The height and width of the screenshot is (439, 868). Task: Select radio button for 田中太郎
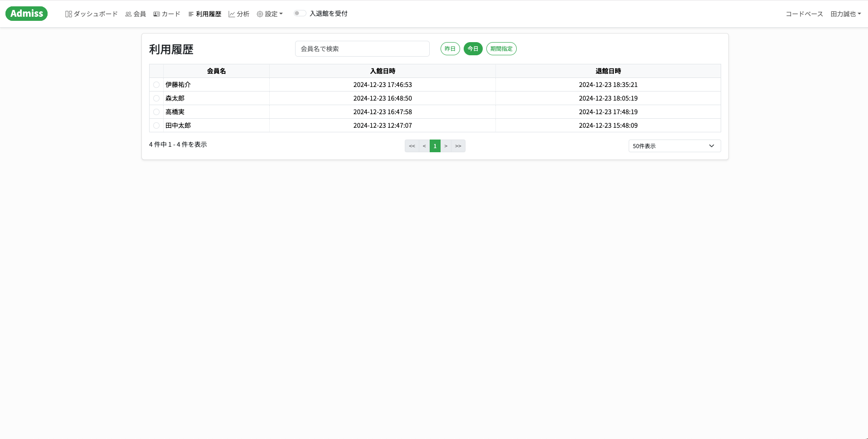[x=156, y=125]
